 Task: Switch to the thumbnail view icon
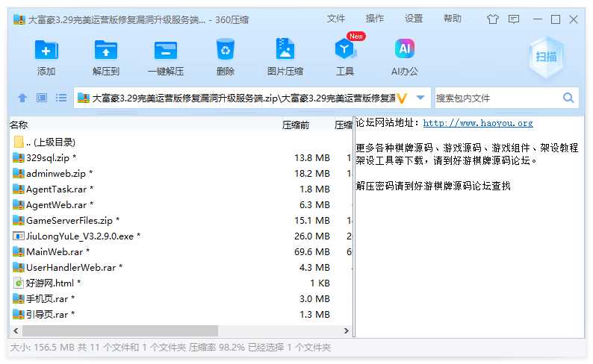pos(42,98)
